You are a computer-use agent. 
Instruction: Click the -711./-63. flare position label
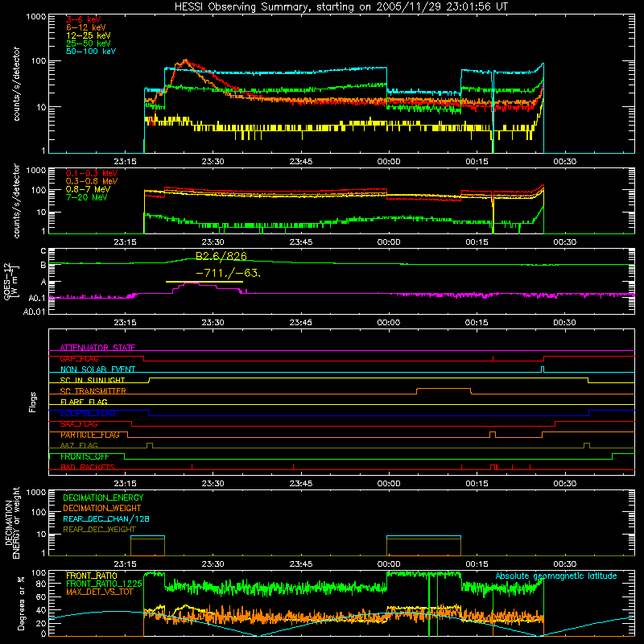tap(228, 273)
